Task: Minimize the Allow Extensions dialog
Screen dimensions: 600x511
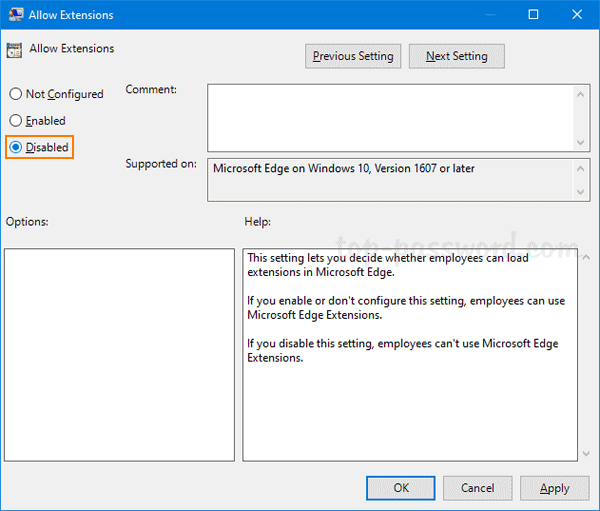Action: coord(487,15)
